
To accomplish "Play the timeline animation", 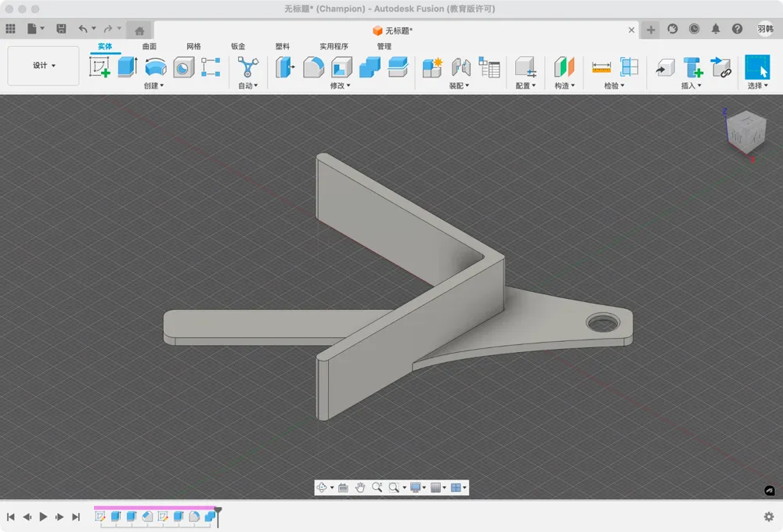I will 43,517.
